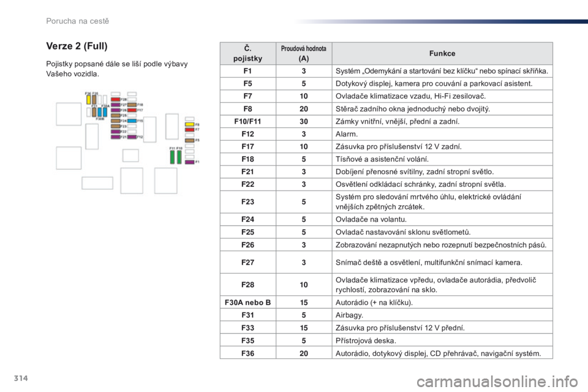588x392 pixels.
Task: Click the value 20 in row F36
Action: coord(304,353)
